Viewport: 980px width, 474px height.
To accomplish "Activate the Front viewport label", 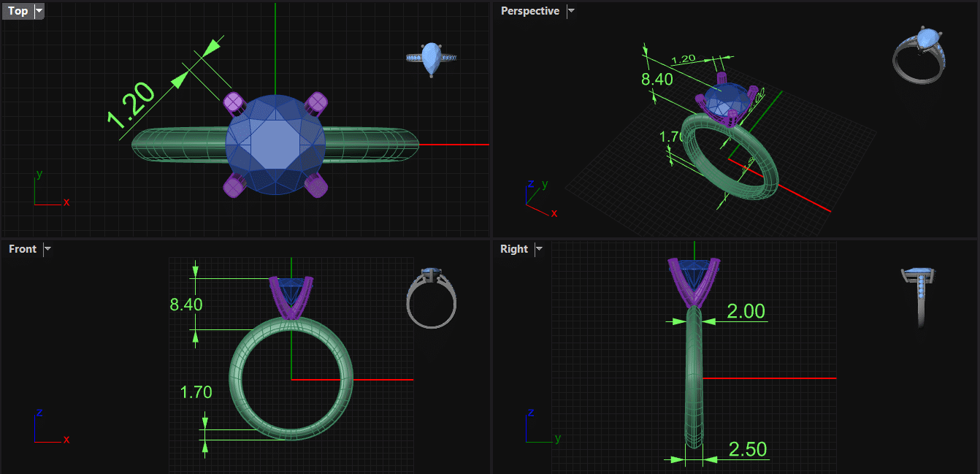I will (x=22, y=249).
